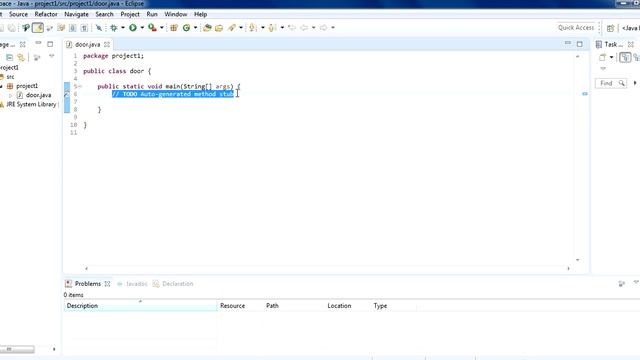The image size is (640, 360).
Task: Switch to the Declaration tab
Action: [x=178, y=284]
